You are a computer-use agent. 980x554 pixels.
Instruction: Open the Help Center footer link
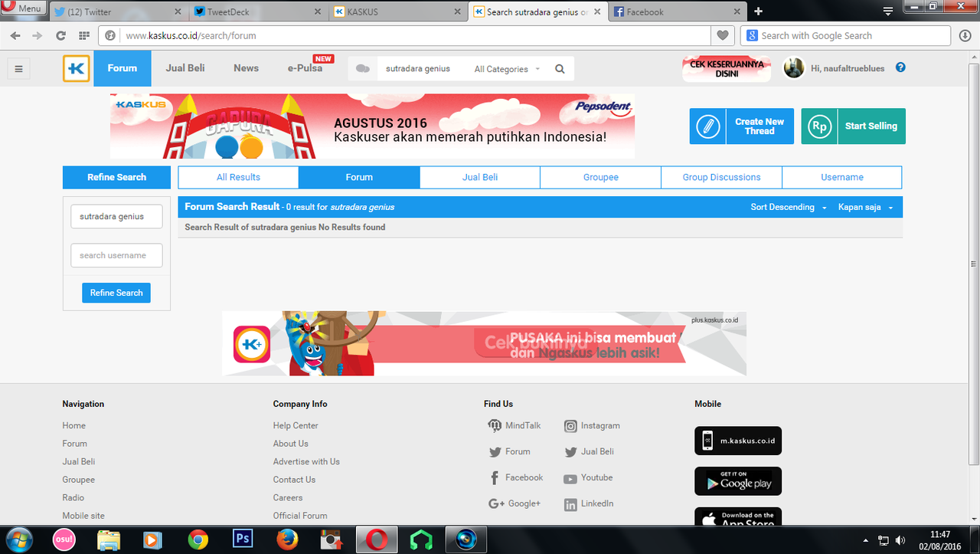click(x=296, y=425)
